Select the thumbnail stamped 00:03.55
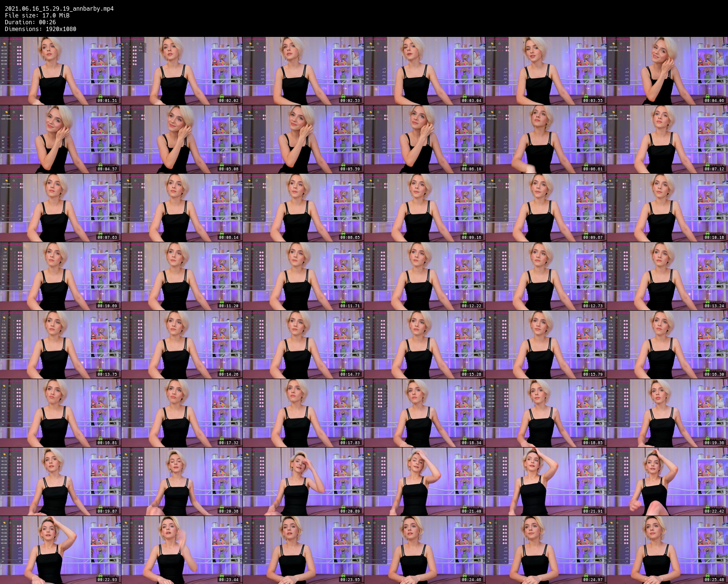 [546, 71]
